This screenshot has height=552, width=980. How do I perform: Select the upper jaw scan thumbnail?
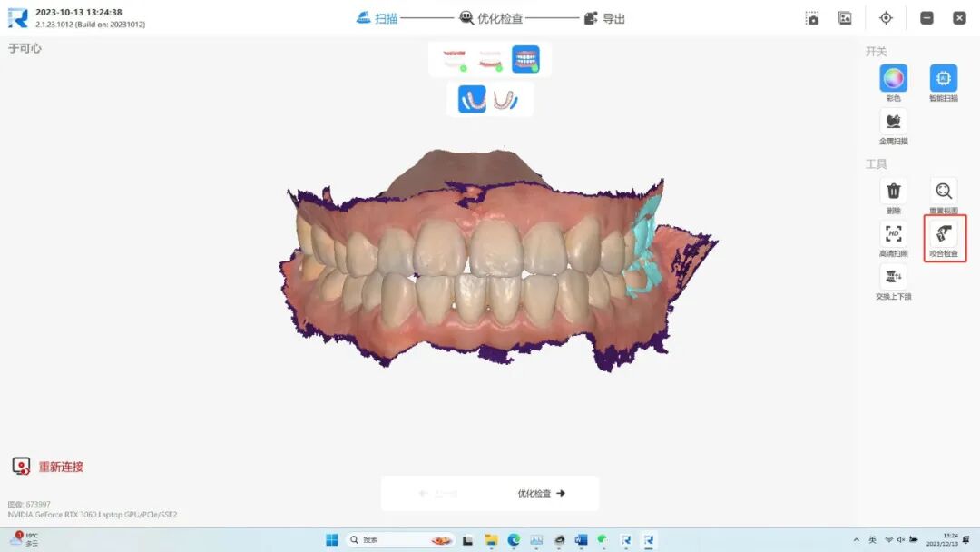pos(453,60)
